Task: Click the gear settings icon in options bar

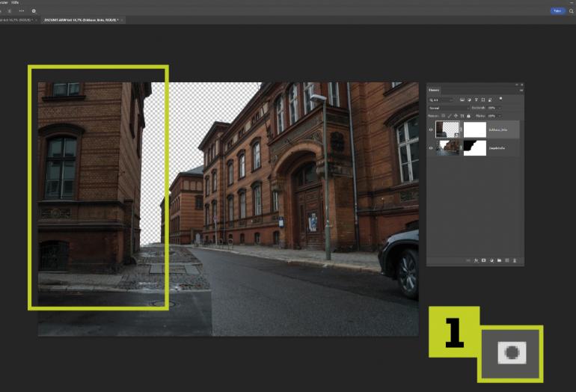Action: click(34, 11)
